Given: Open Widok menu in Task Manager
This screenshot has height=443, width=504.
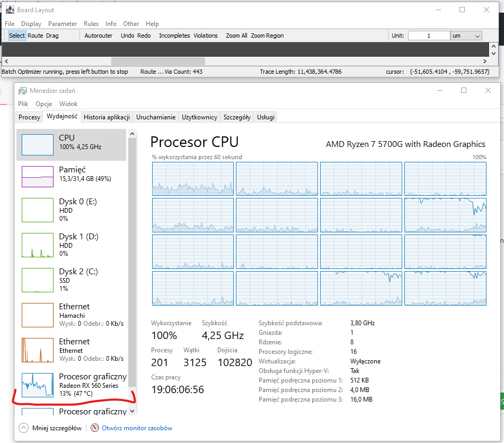Looking at the screenshot, I should (x=68, y=104).
